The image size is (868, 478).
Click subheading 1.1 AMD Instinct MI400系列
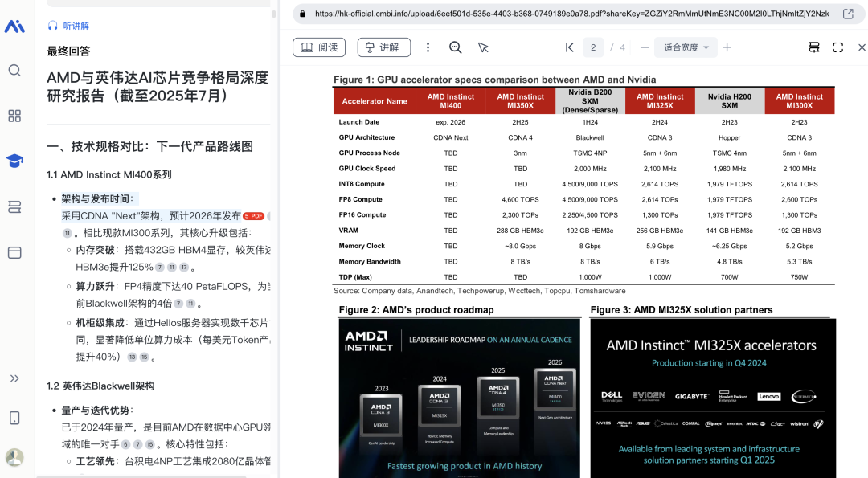pos(109,175)
